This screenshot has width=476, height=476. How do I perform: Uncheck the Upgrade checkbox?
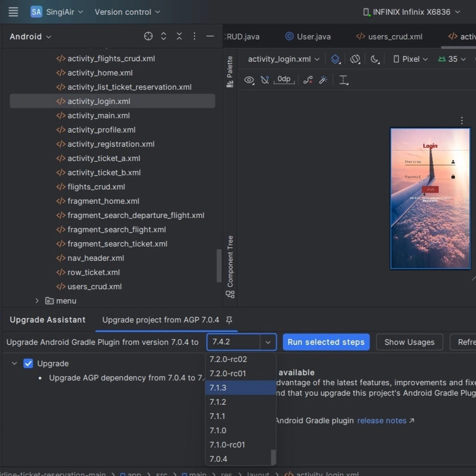pyautogui.click(x=29, y=363)
